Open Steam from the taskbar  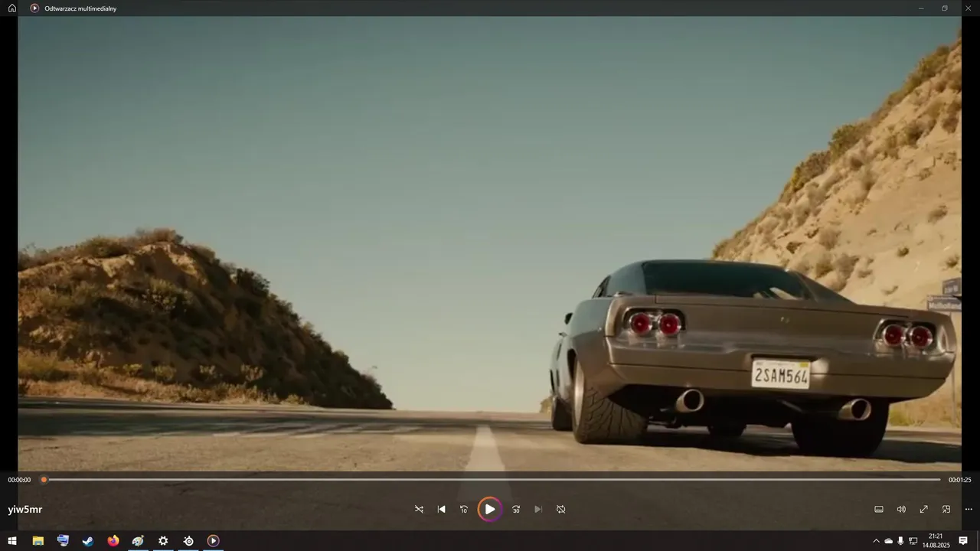click(88, 541)
